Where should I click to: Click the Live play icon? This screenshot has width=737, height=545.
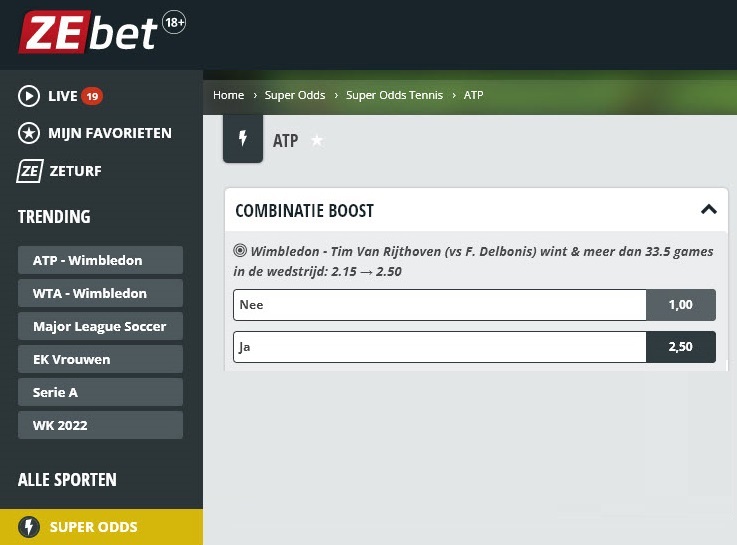click(x=29, y=96)
